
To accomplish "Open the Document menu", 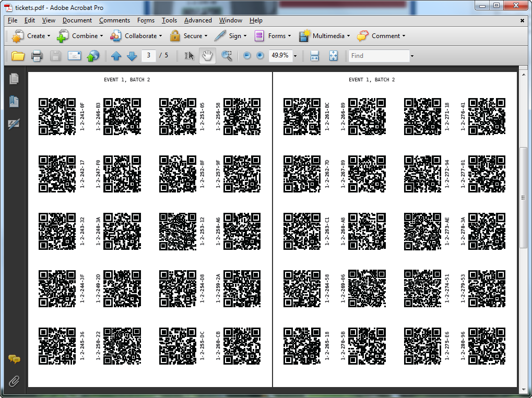I will coord(77,20).
